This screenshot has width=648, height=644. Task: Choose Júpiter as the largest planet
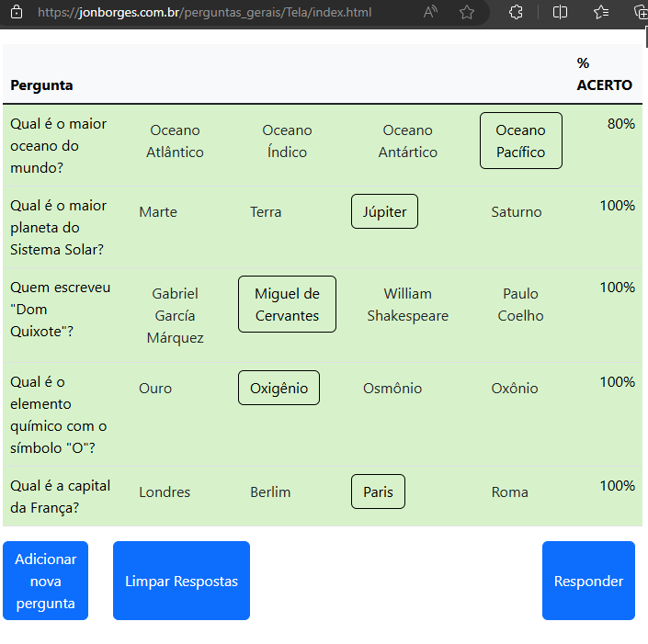pyautogui.click(x=384, y=212)
